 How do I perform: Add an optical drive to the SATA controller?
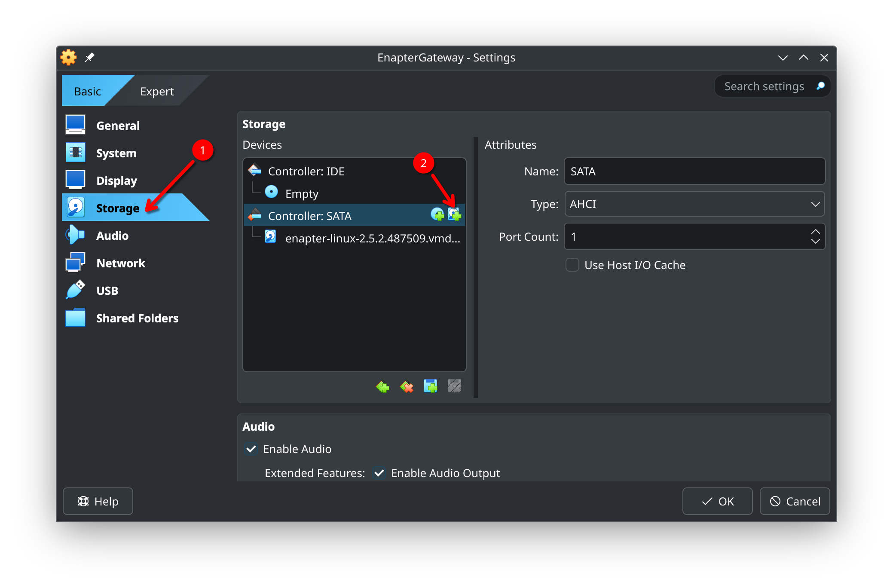click(x=438, y=215)
